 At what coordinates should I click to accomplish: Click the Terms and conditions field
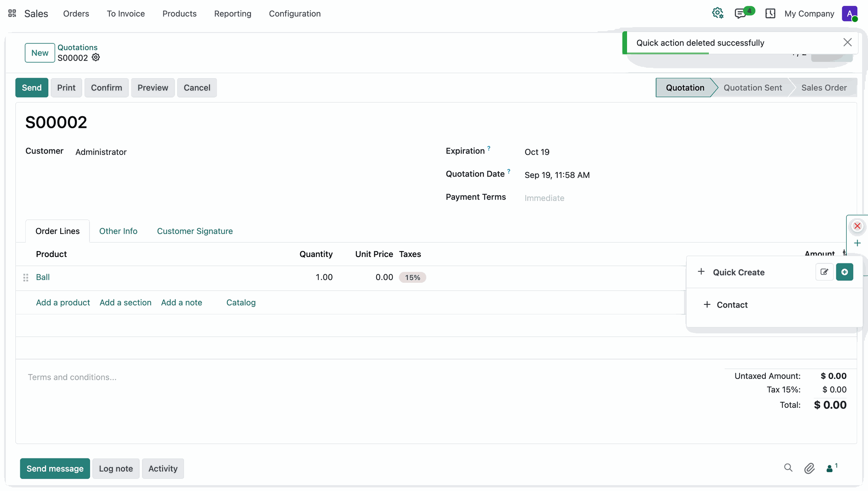point(72,377)
